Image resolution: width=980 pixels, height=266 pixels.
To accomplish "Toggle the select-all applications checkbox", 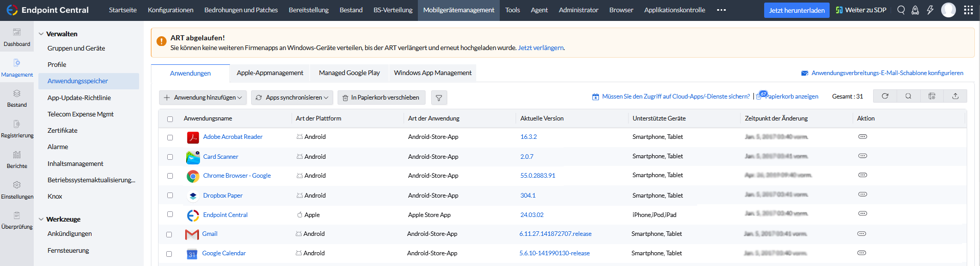I will click(170, 119).
